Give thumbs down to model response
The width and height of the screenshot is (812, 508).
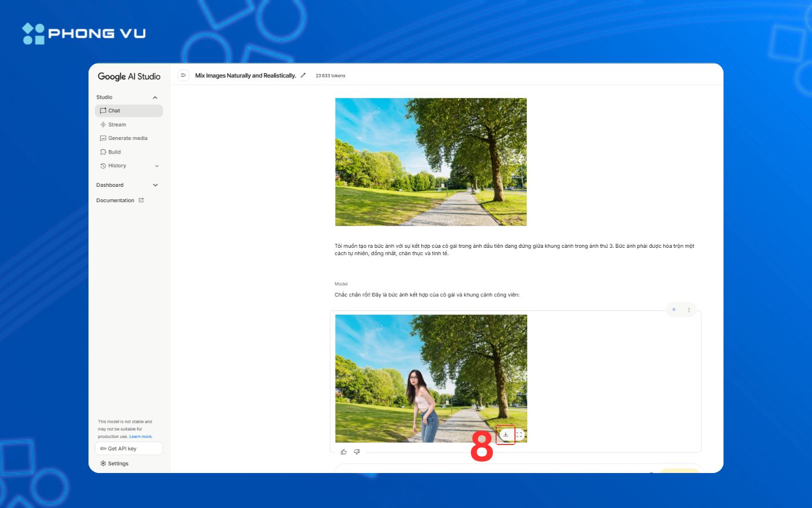tap(357, 452)
